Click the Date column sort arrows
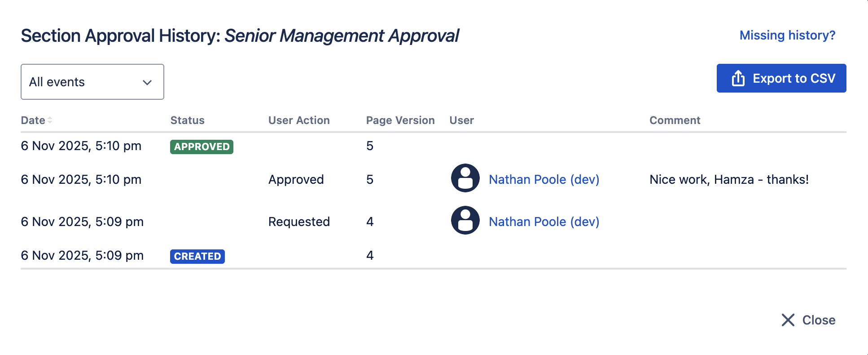The height and width of the screenshot is (355, 868). (50, 120)
